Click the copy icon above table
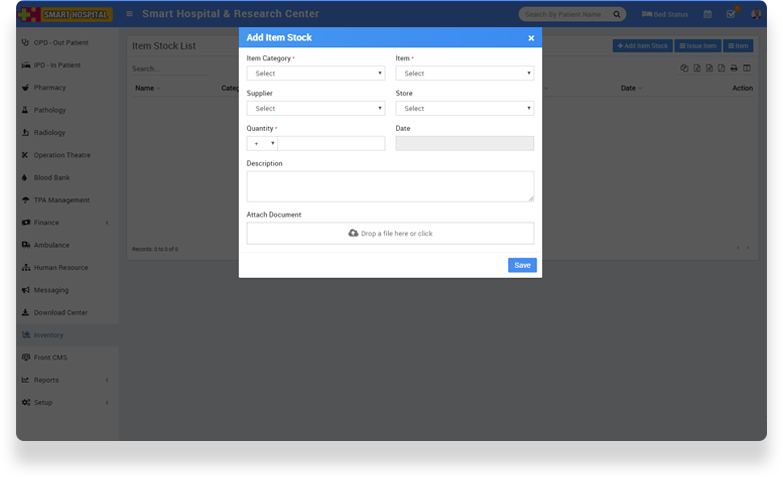 (x=685, y=68)
